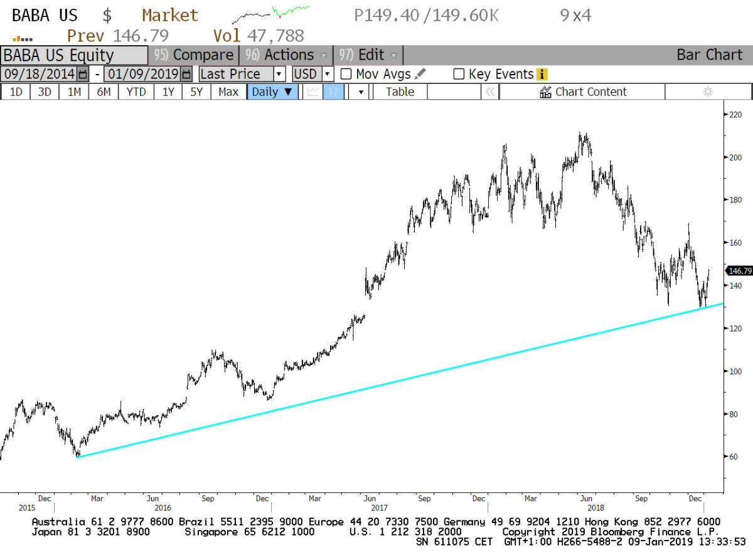
Task: Open the chart type arrow dropdown
Action: pos(360,92)
